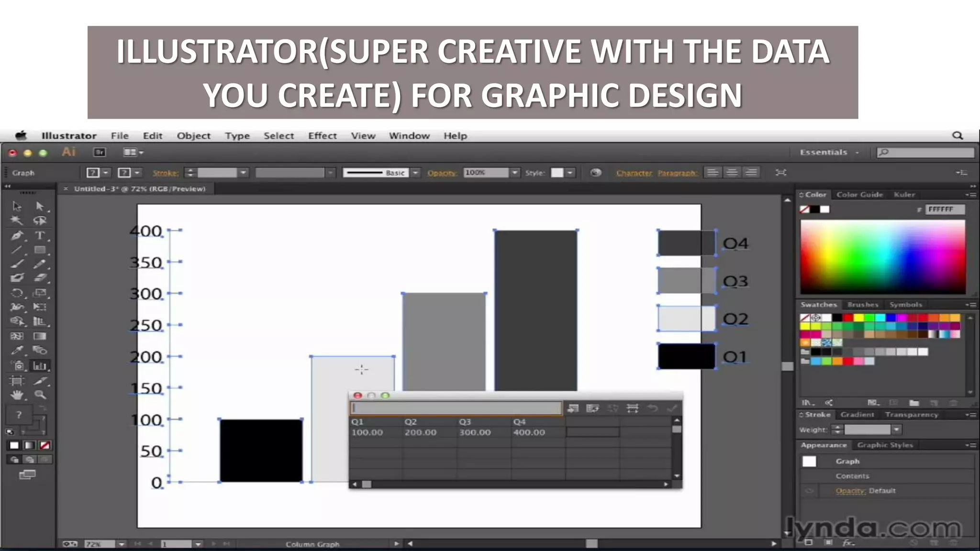980x551 pixels.
Task: Click the Stroke link in control bar
Action: (x=166, y=173)
